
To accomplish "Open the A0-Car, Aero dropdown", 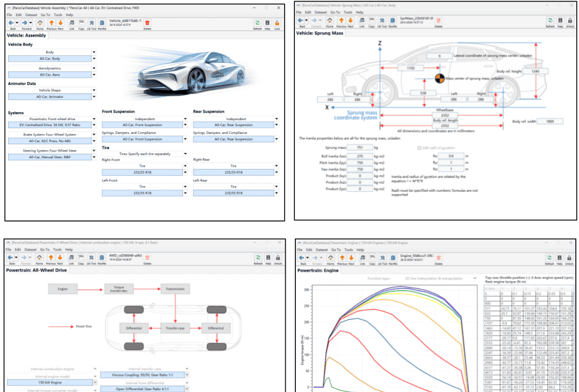I will point(94,75).
